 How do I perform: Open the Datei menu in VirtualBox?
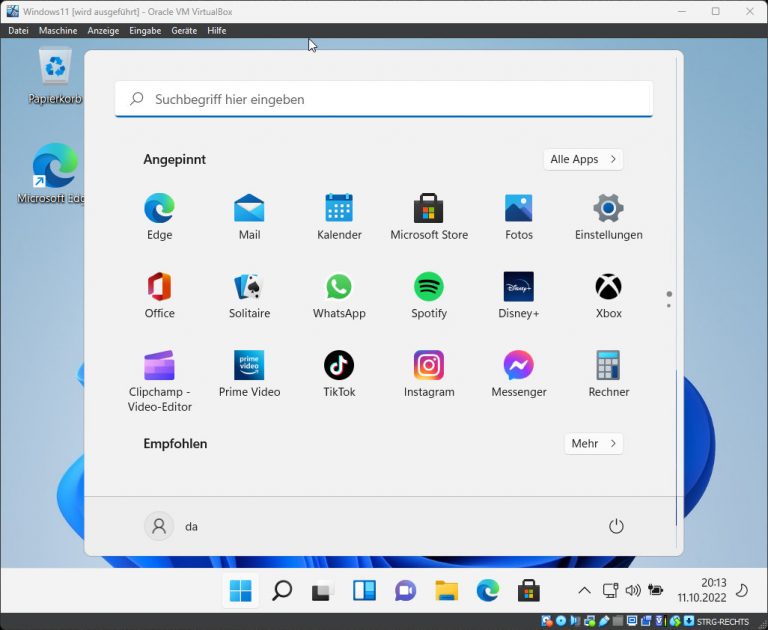(x=18, y=30)
